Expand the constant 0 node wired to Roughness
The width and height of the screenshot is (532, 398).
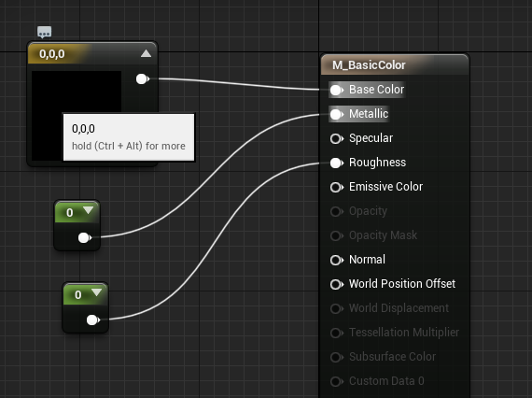click(x=97, y=292)
